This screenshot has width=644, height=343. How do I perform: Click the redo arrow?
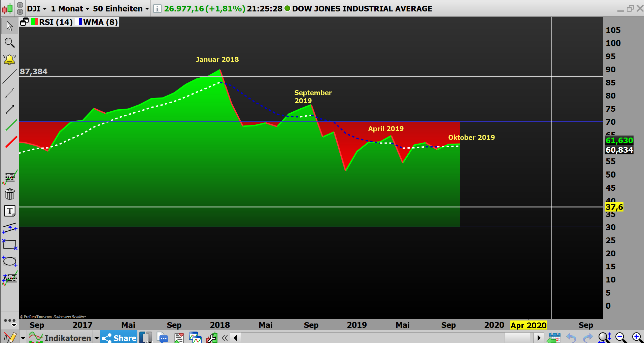(588, 337)
